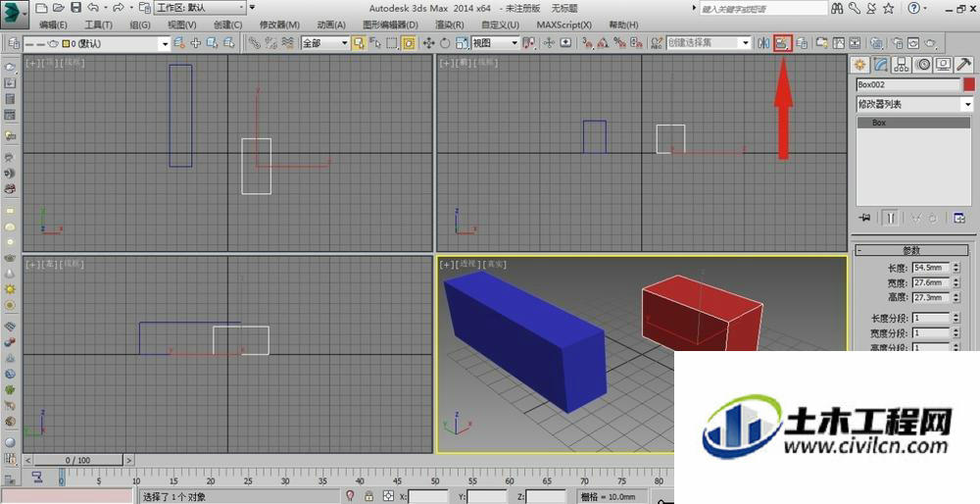
Task: Collapse the 参数 rollout
Action: [x=911, y=250]
